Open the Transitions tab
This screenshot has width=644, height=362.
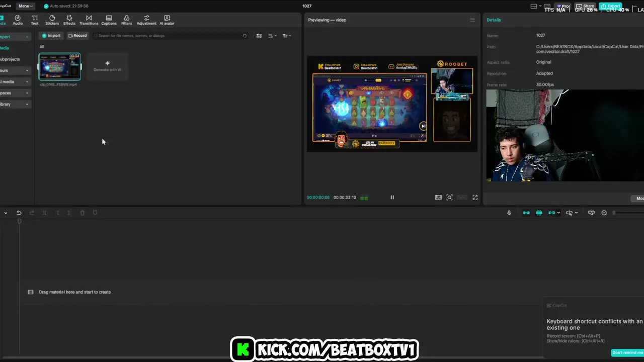[x=89, y=20]
